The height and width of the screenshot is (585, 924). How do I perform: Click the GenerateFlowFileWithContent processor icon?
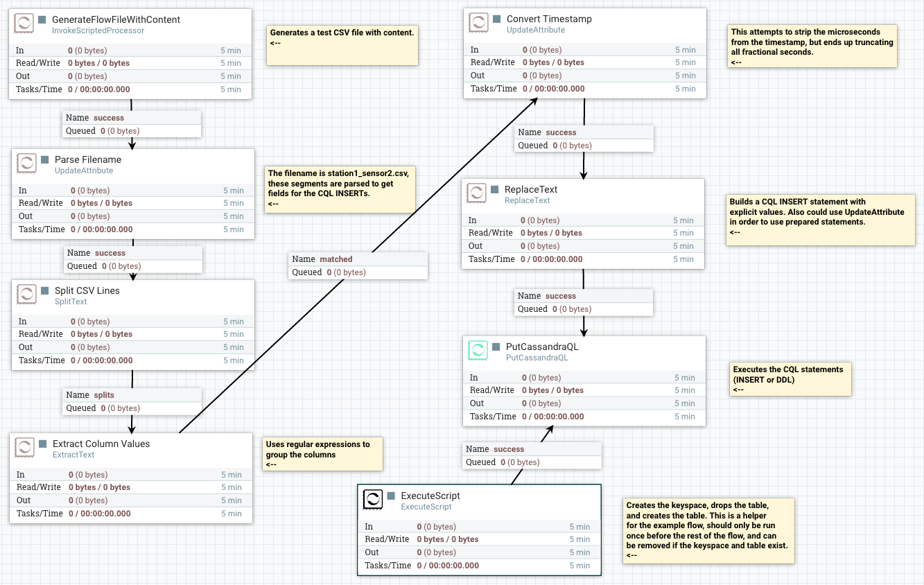[x=24, y=24]
